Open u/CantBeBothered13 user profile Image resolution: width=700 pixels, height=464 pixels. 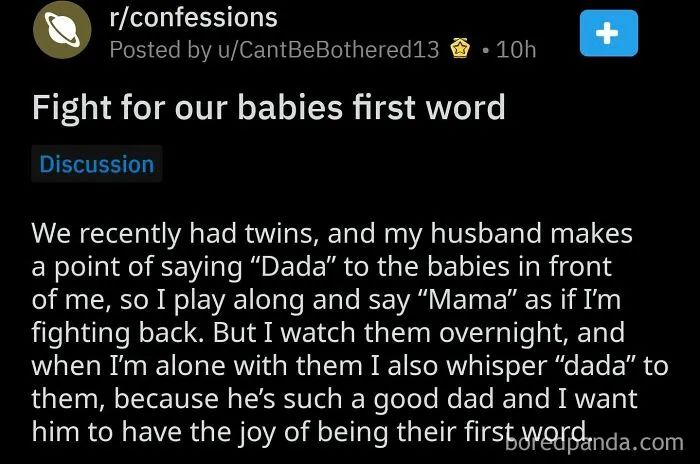pos(329,49)
